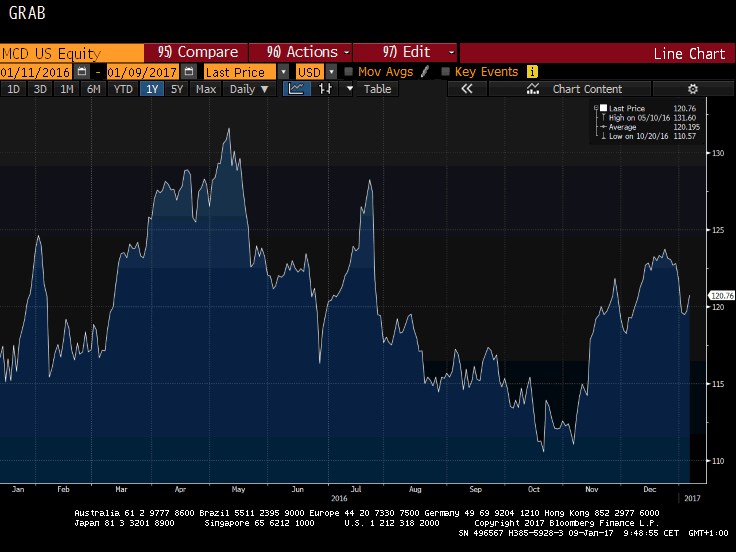Expand the Last Price field dropdown
736x552 pixels.
(x=283, y=72)
